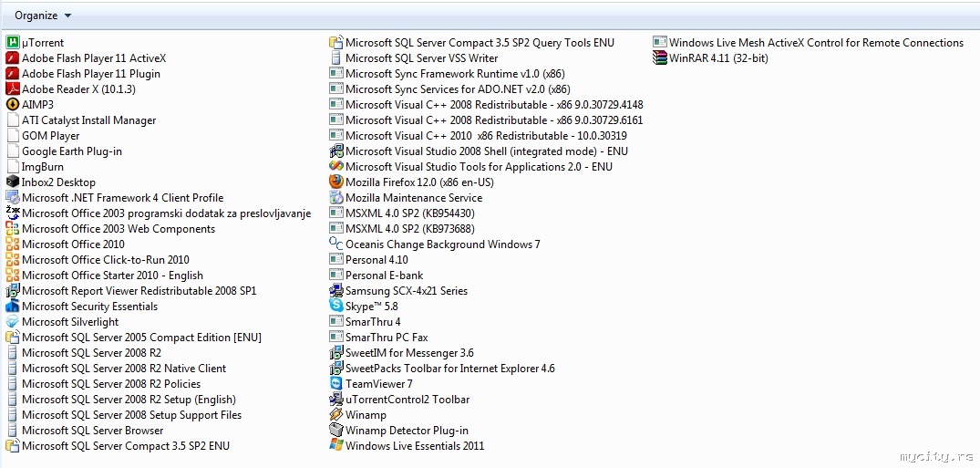Click the Winamp lightning icon
This screenshot has height=468, width=980.
click(x=336, y=415)
